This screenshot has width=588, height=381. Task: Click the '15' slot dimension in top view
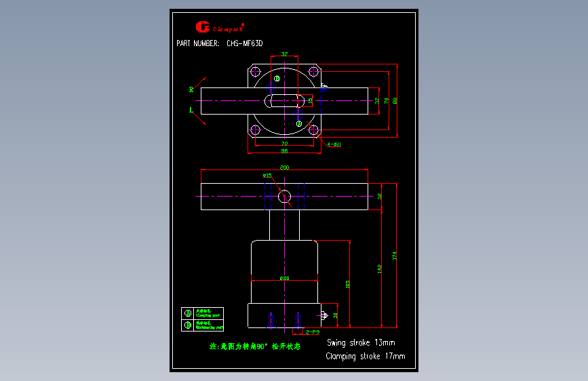310,101
